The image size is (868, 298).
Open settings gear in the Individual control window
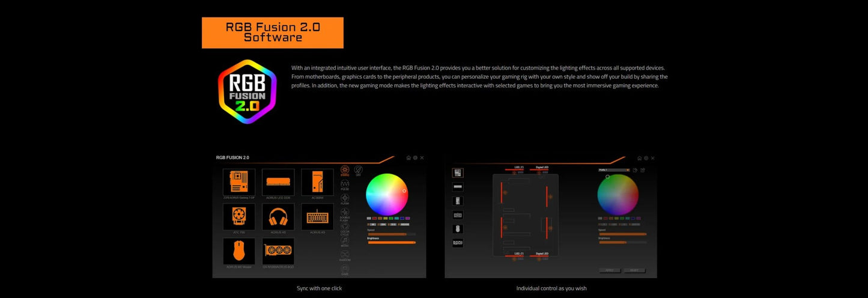[646, 158]
